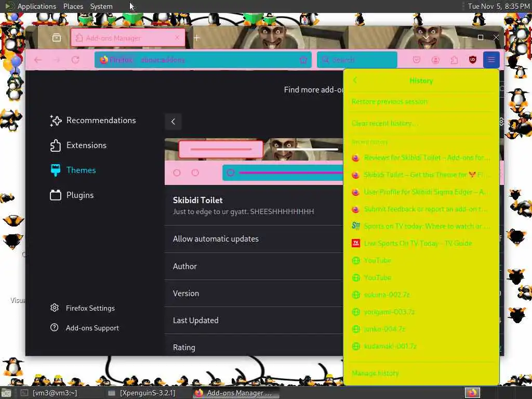Select Restore previous session
The height and width of the screenshot is (399, 532).
click(x=421, y=101)
